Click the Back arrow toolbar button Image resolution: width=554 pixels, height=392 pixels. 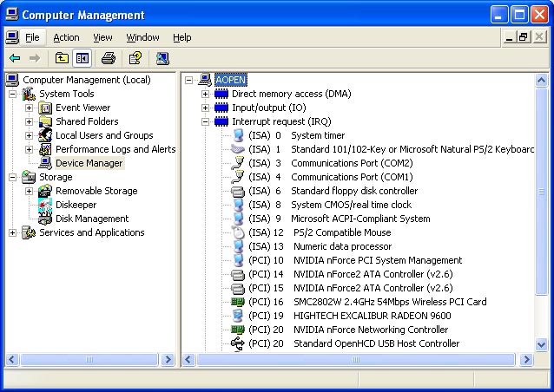(x=15, y=58)
